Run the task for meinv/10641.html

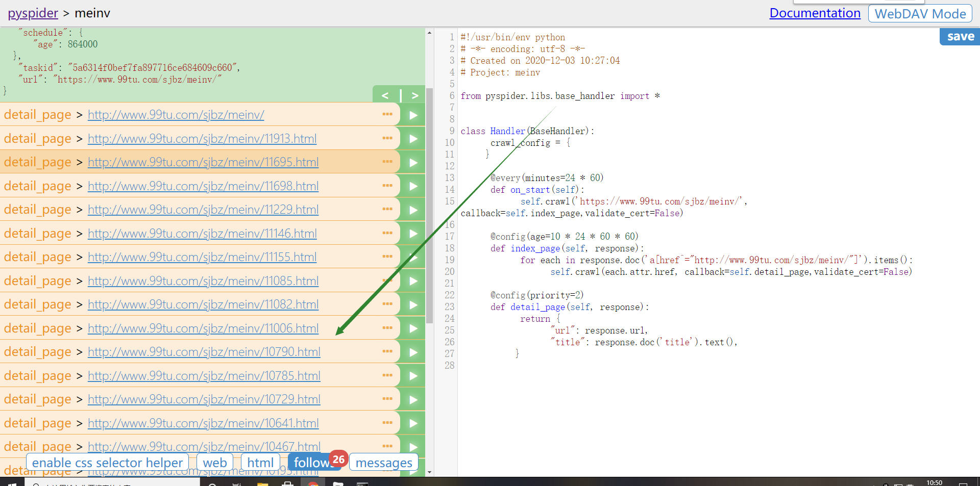click(x=413, y=423)
